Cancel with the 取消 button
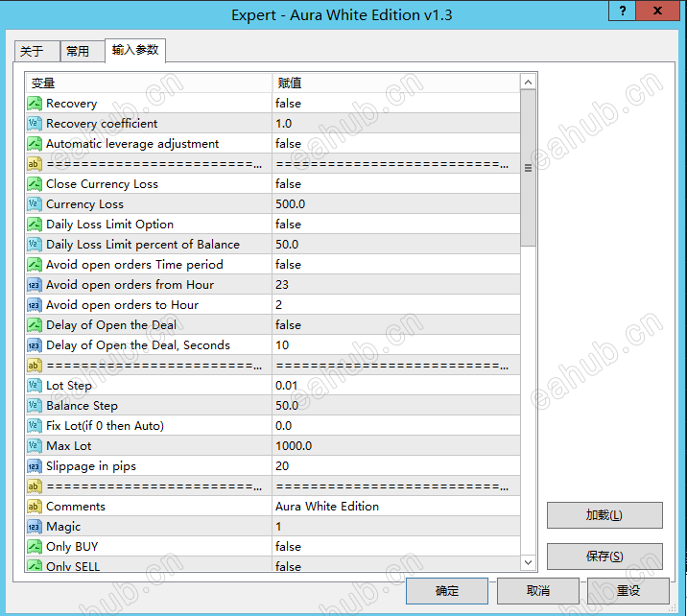Image resolution: width=687 pixels, height=616 pixels. [x=538, y=591]
